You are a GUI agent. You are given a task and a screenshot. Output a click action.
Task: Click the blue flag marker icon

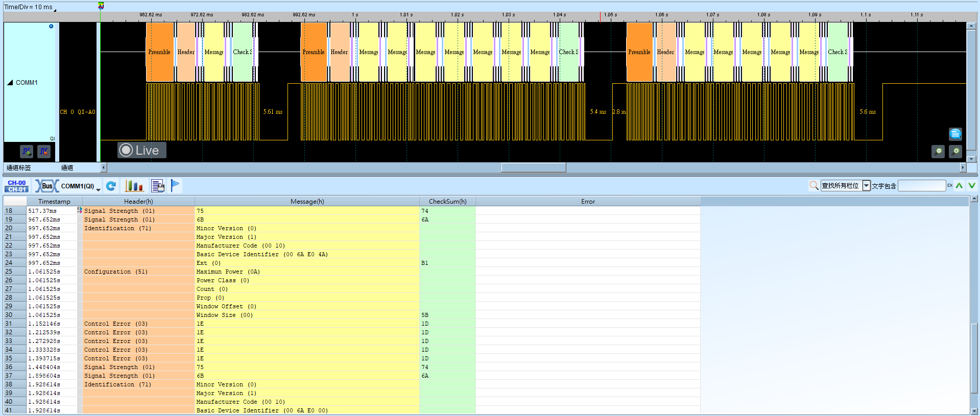[x=175, y=185]
